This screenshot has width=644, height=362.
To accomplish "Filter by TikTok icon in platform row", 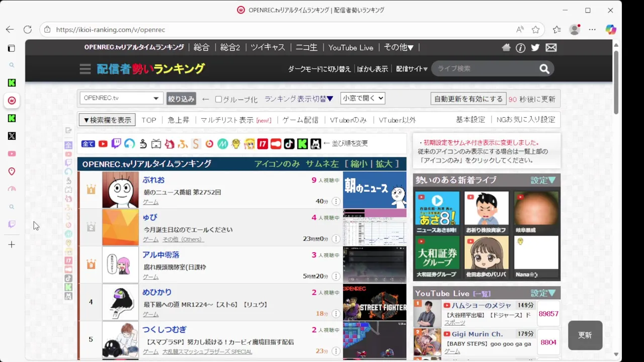I will pos(289,144).
